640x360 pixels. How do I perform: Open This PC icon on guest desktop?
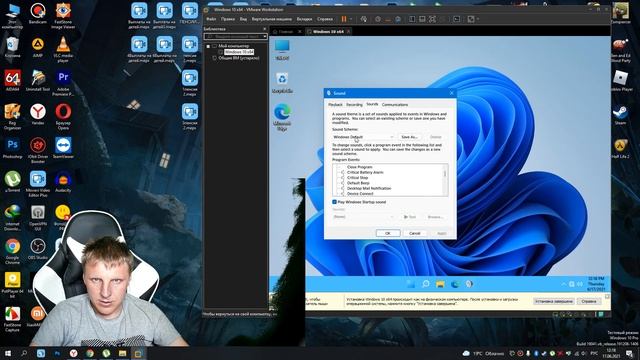pyautogui.click(x=282, y=50)
